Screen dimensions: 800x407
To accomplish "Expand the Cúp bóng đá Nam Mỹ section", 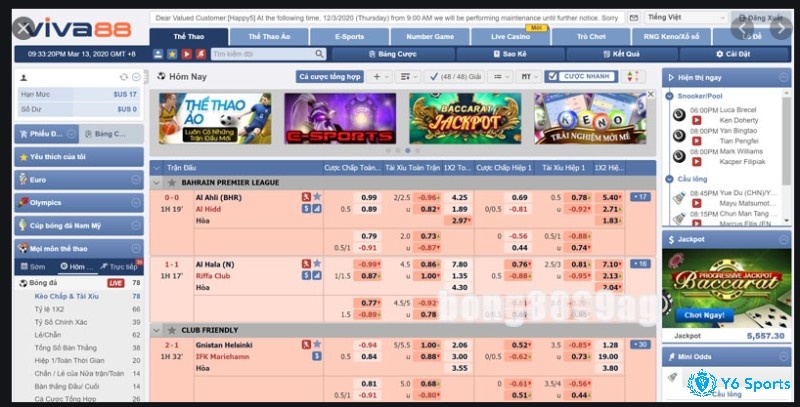I will tap(136, 225).
